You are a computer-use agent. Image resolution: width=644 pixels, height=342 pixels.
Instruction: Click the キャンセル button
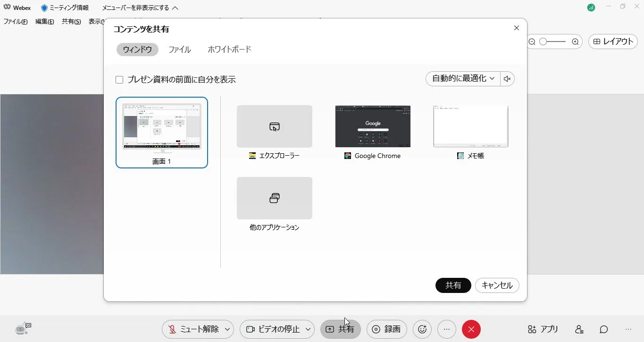tap(497, 285)
